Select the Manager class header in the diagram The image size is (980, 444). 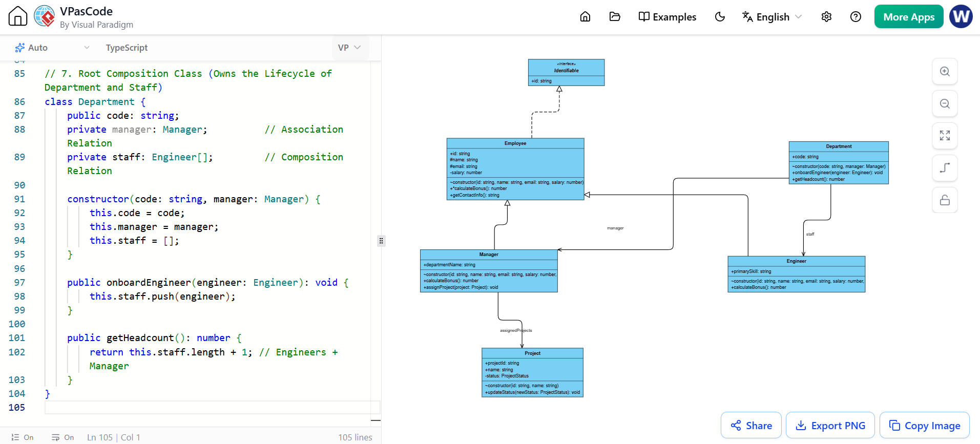pyautogui.click(x=489, y=255)
